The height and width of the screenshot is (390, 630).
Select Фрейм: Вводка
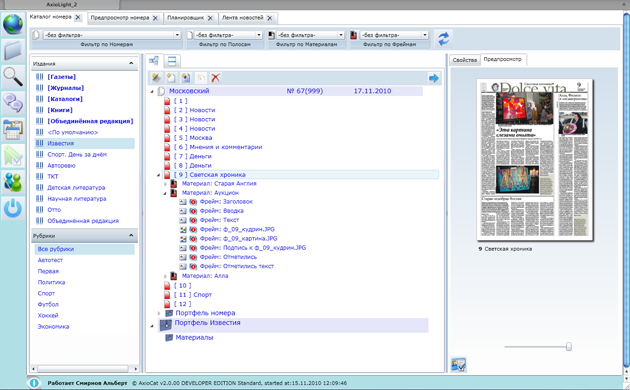[x=221, y=210]
